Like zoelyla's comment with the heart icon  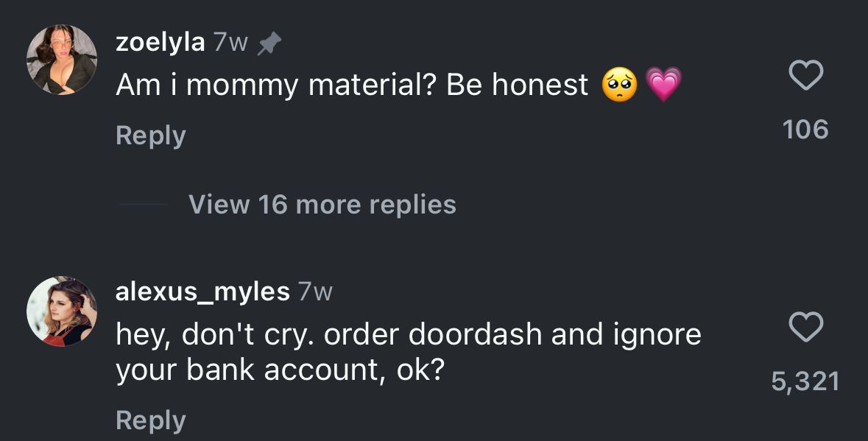tap(805, 76)
